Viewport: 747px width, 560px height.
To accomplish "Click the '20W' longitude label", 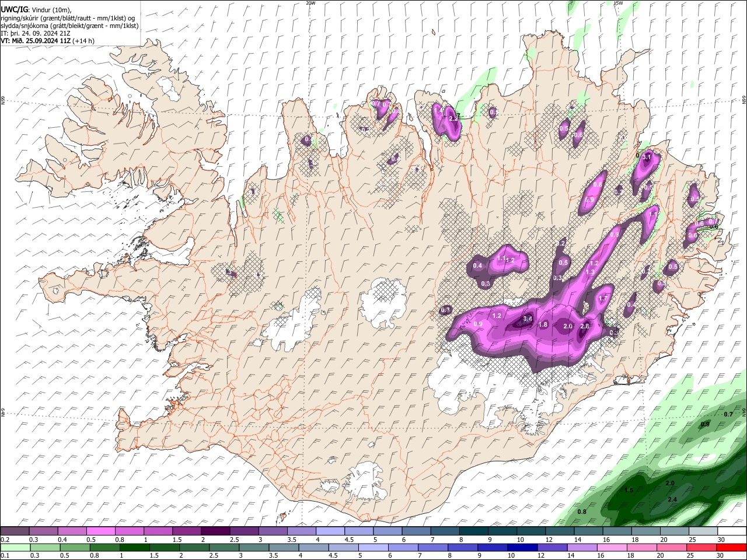I will tap(310, 3).
